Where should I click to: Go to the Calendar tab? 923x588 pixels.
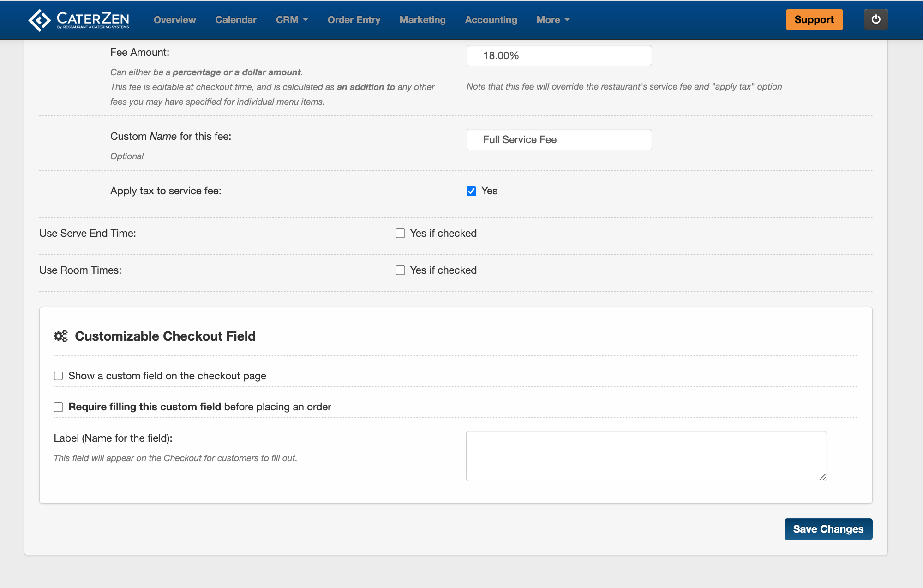click(x=236, y=20)
